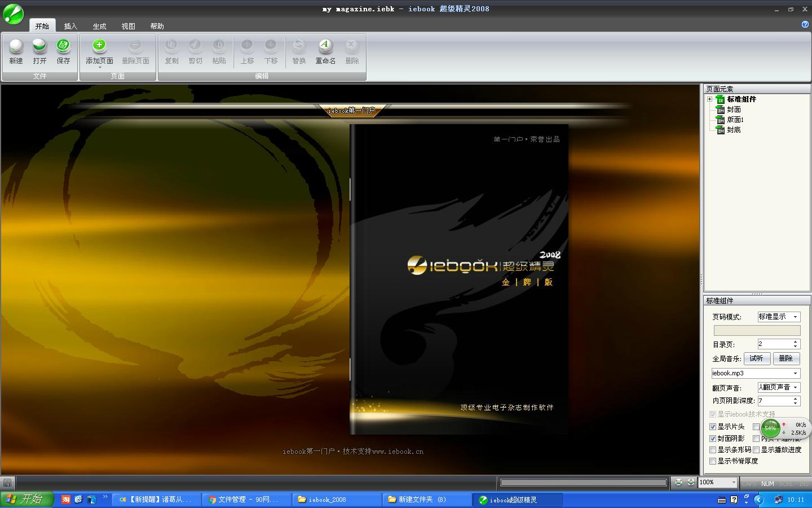Click the 试听 preview music button
Viewport: 812px width, 508px height.
pyautogui.click(x=757, y=358)
